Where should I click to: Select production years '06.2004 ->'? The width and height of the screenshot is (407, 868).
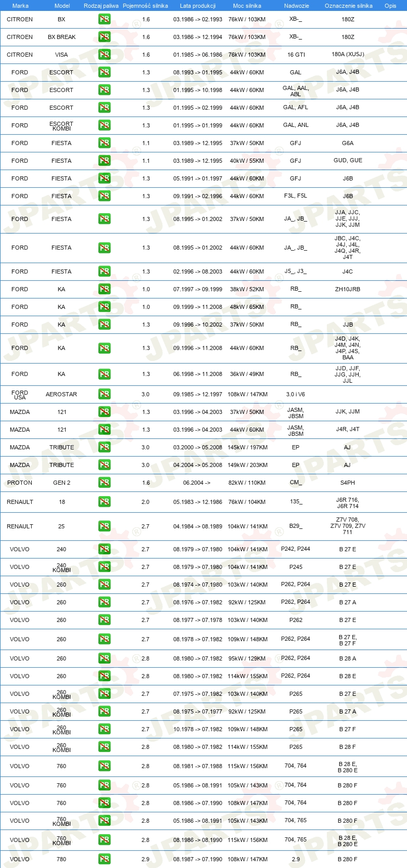[197, 483]
